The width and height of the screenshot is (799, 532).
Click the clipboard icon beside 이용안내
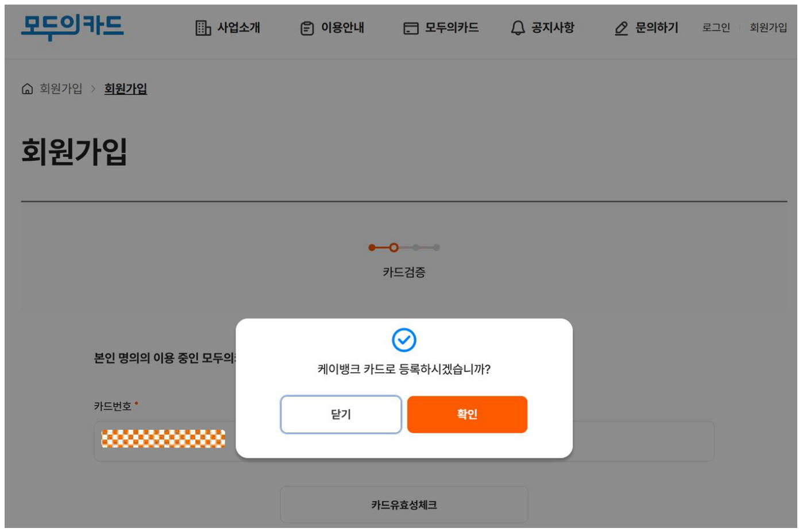click(x=307, y=28)
